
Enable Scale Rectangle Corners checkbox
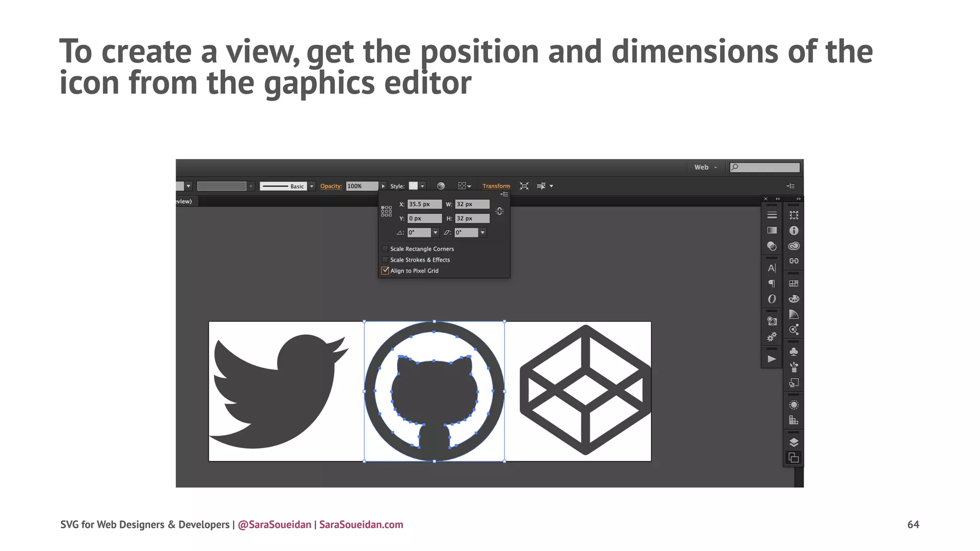385,249
